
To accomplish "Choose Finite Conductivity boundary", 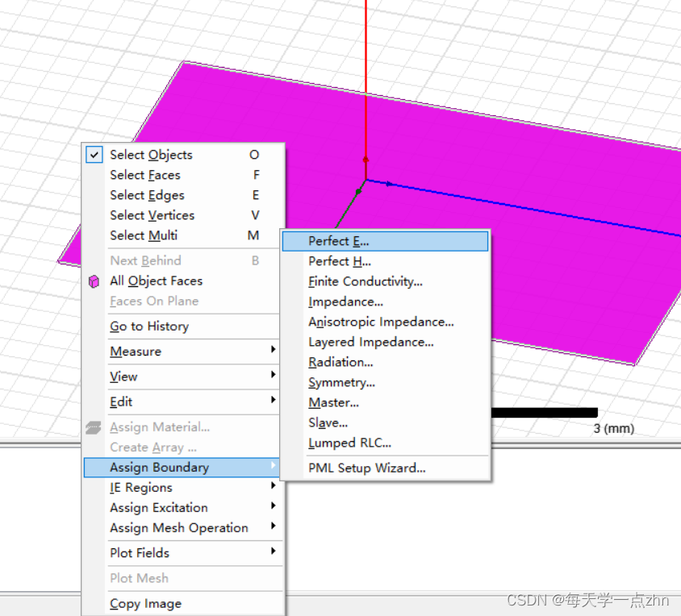I will [385, 281].
